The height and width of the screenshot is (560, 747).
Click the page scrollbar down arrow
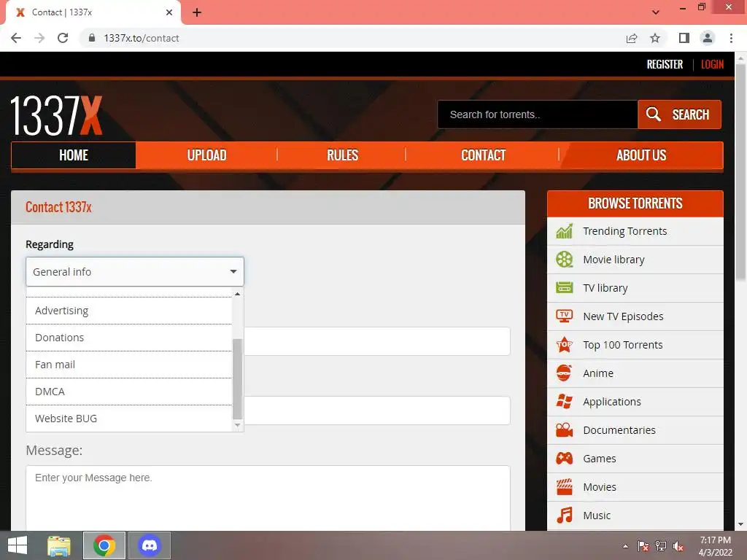[740, 524]
